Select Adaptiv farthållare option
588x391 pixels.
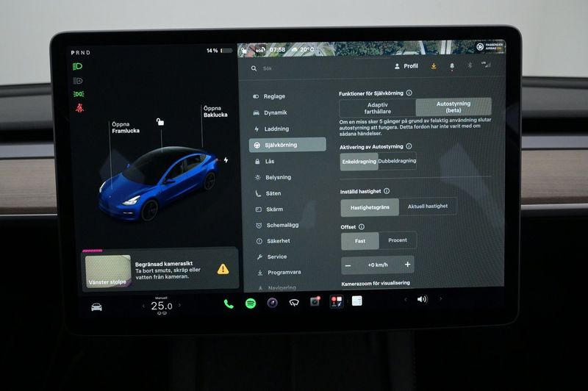378,108
